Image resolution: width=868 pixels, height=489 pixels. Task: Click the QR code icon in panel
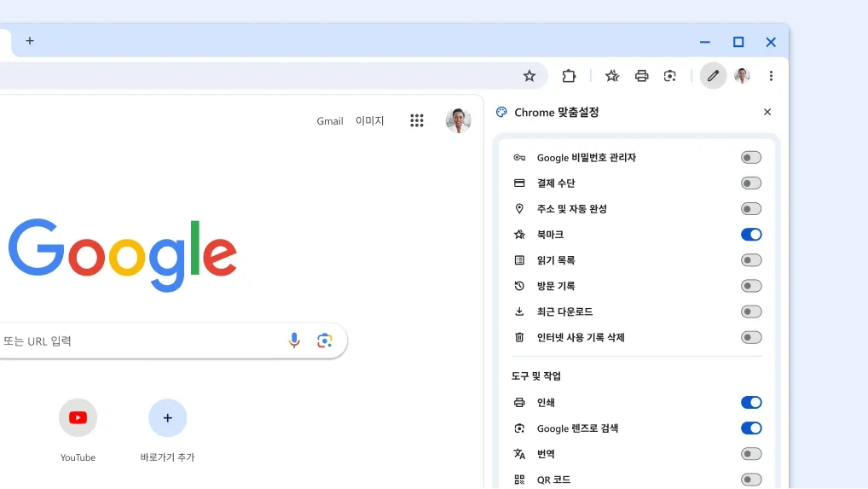519,480
